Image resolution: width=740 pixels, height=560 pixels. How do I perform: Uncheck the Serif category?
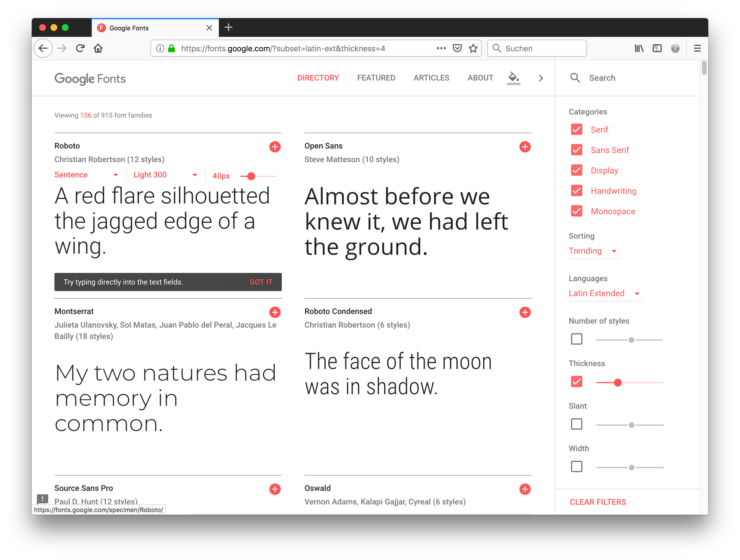tap(576, 130)
